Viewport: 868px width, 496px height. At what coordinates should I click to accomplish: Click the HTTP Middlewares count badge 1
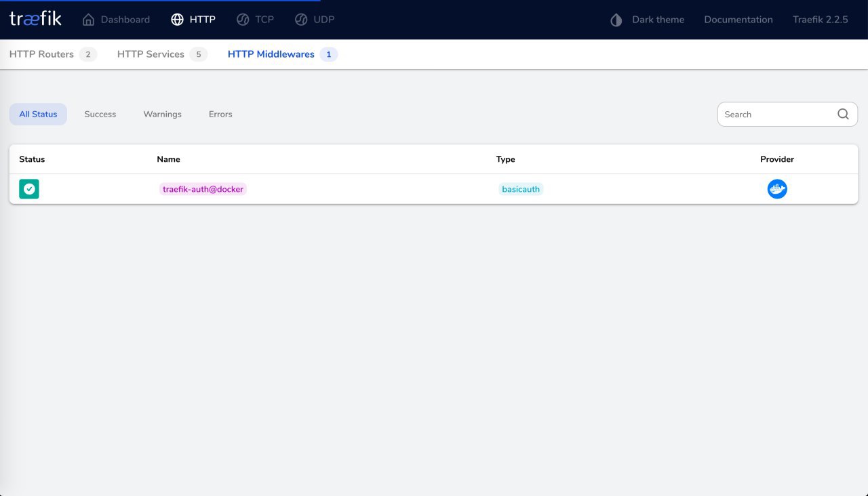coord(329,54)
